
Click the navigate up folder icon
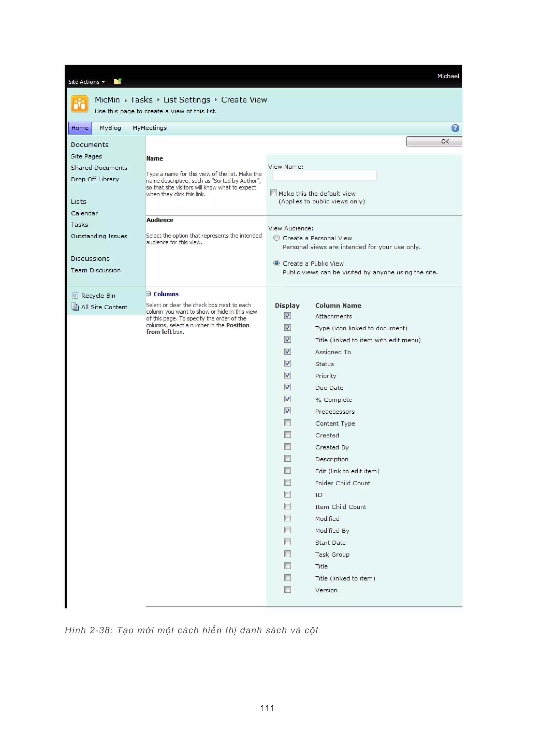point(118,81)
